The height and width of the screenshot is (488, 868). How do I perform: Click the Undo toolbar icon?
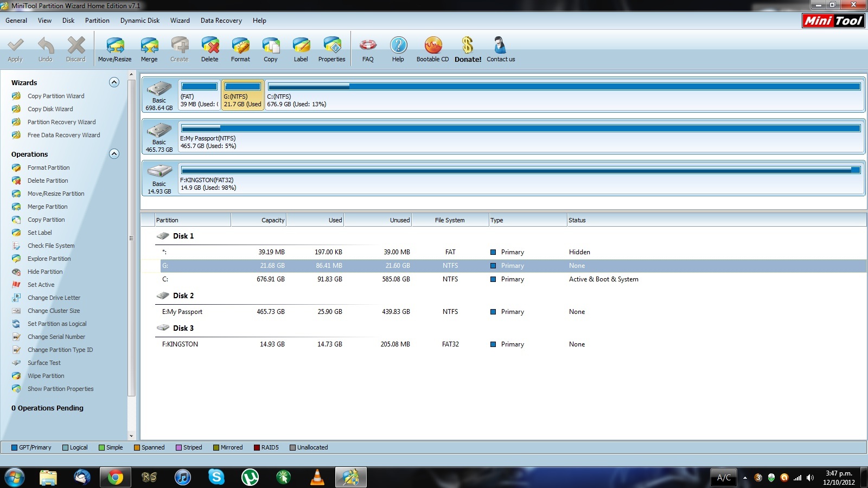tap(46, 49)
